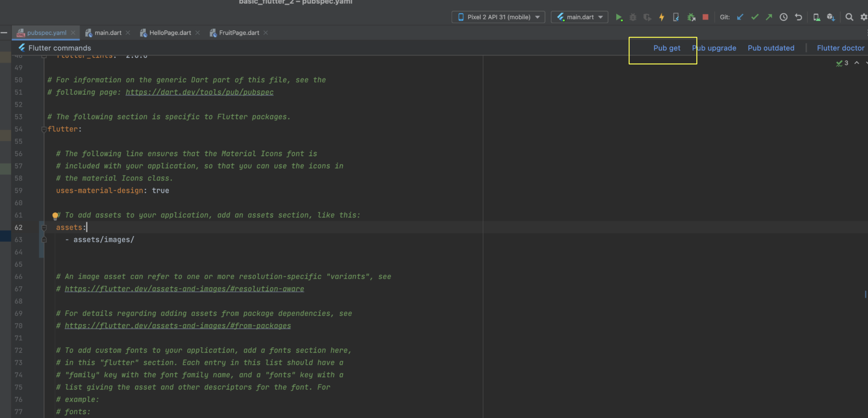Push commits with the green arrow icon
This screenshot has height=418, width=868.
click(769, 17)
